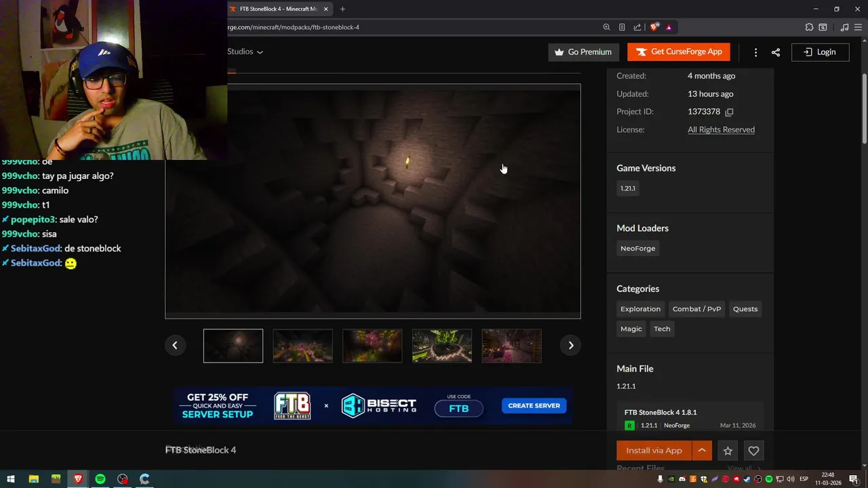The image size is (868, 488).
Task: Open the three-dot more options menu
Action: tap(755, 52)
